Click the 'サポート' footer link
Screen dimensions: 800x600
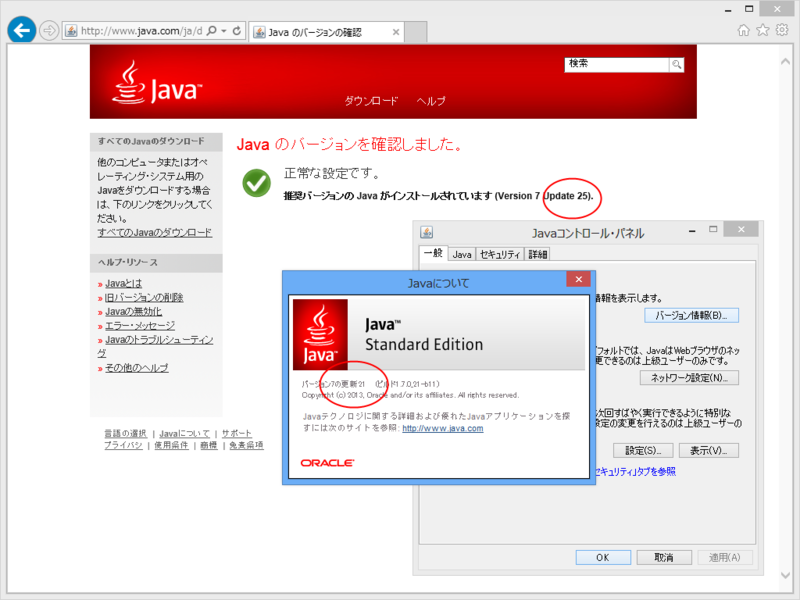point(236,433)
